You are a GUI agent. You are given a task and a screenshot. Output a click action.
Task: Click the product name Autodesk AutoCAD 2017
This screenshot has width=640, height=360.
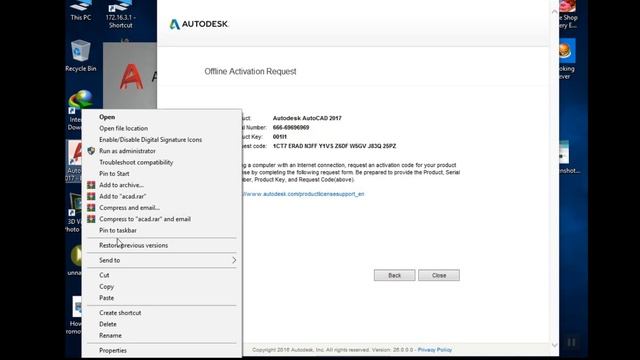pyautogui.click(x=307, y=118)
